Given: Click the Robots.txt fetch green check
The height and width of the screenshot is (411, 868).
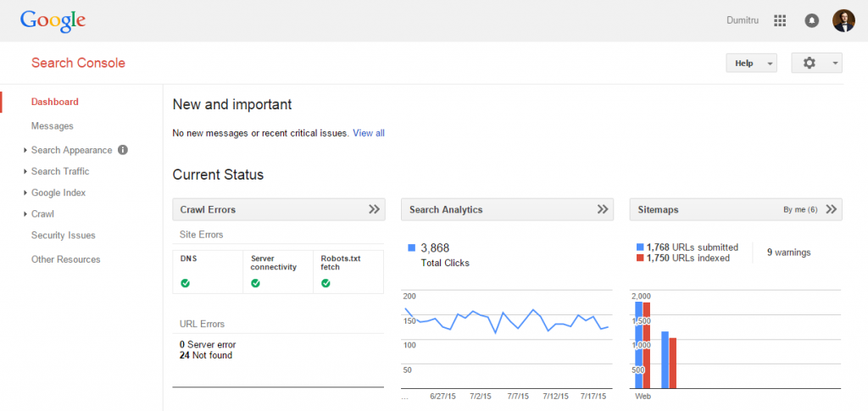Looking at the screenshot, I should pos(325,283).
